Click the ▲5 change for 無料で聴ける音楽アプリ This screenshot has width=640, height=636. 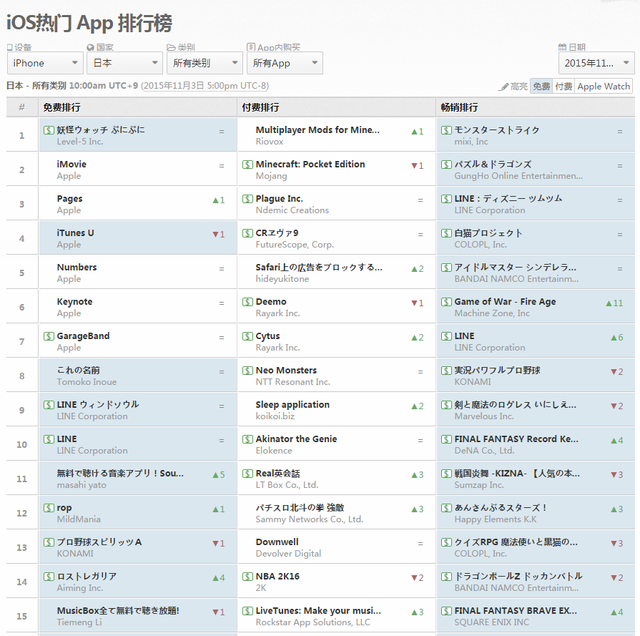coord(219,475)
